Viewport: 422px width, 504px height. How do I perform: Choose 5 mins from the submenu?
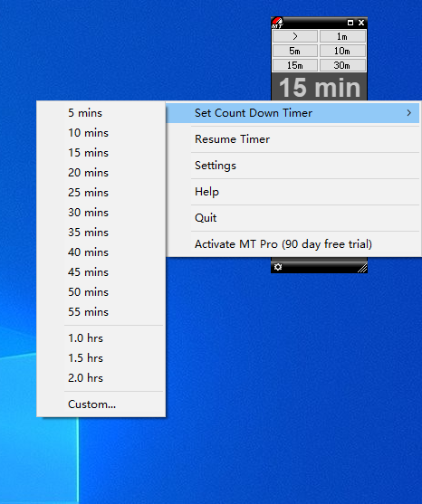[101, 113]
